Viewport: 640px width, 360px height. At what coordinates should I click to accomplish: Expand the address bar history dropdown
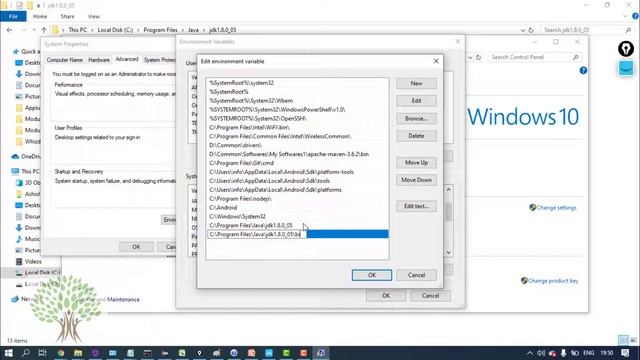tap(522, 30)
